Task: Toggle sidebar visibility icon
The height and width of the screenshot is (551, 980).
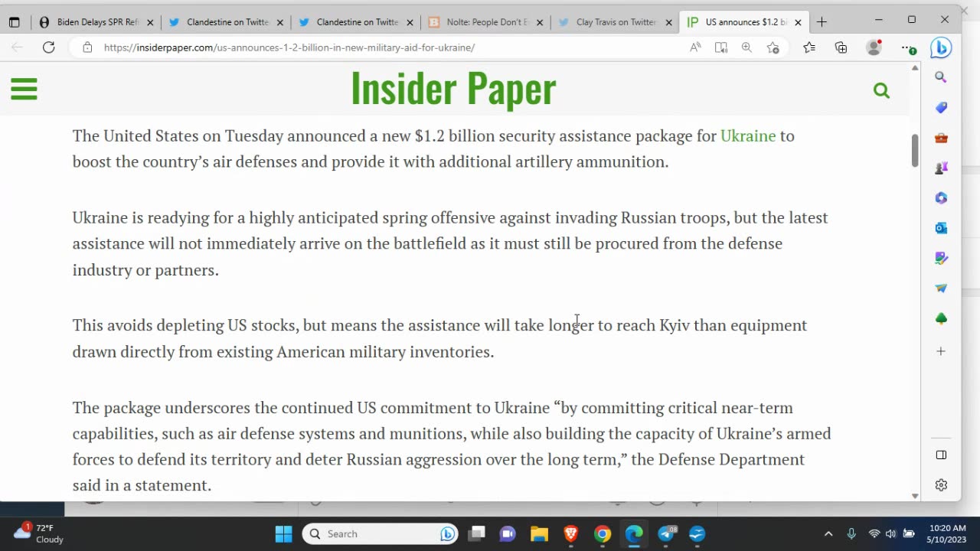Action: [x=941, y=455]
